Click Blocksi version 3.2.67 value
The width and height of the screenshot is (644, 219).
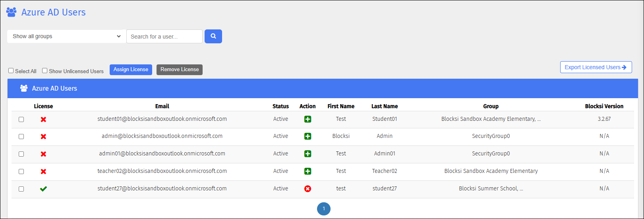[x=604, y=119]
